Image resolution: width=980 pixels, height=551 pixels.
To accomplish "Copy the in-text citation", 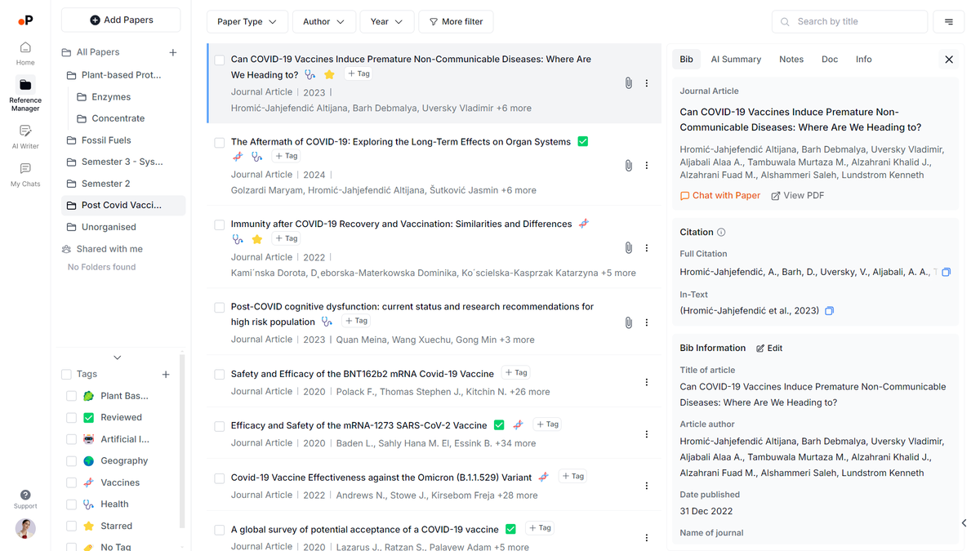I will (829, 310).
